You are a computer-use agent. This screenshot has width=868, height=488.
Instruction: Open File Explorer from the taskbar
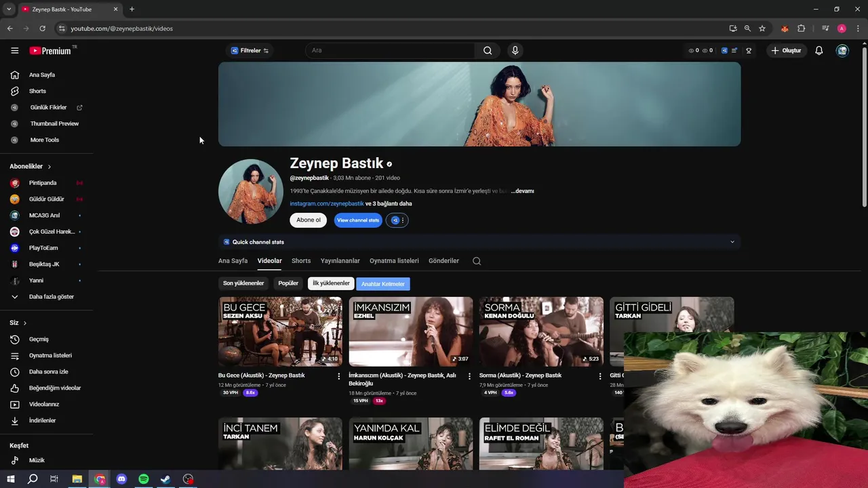pos(77,479)
